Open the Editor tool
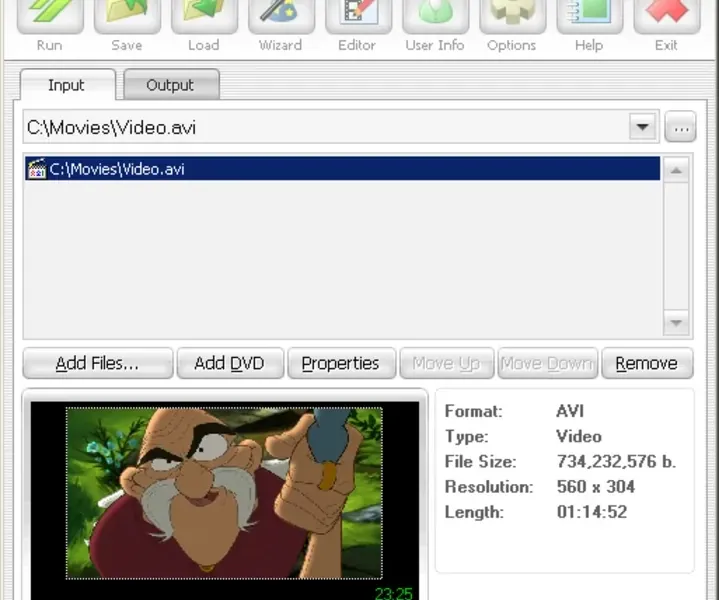The height and width of the screenshot is (600, 719). pyautogui.click(x=358, y=16)
